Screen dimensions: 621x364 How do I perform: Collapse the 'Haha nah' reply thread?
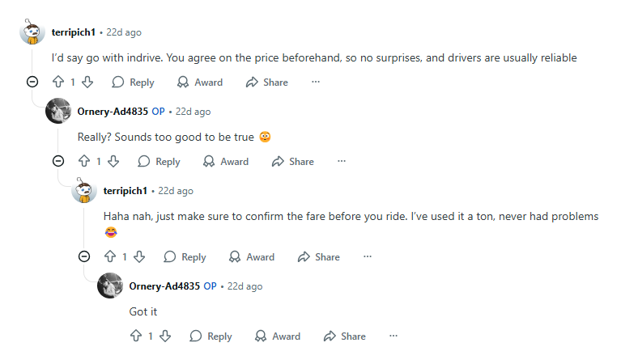[x=83, y=256]
